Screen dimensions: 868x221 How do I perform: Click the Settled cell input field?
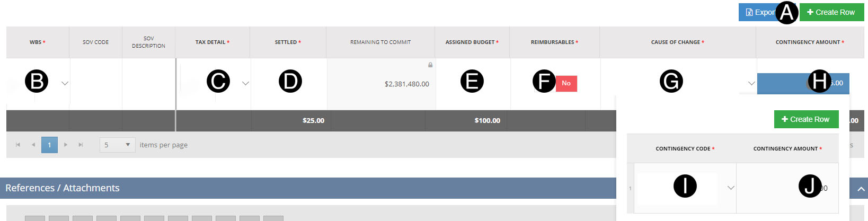(289, 84)
